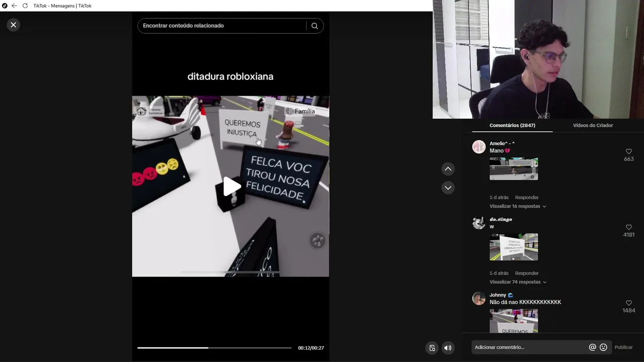Open Johnny's profile avatar
This screenshot has width=644, height=362.
pos(478,298)
